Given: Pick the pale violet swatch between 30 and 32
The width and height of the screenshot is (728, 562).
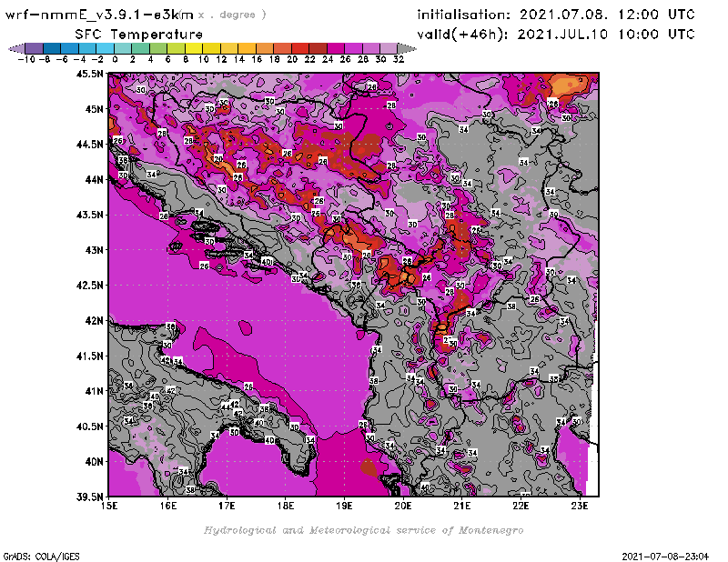Looking at the screenshot, I should (x=389, y=48).
